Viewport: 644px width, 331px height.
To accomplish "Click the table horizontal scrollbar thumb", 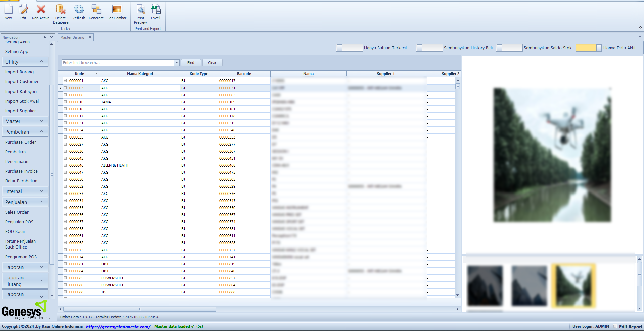I will (140, 309).
